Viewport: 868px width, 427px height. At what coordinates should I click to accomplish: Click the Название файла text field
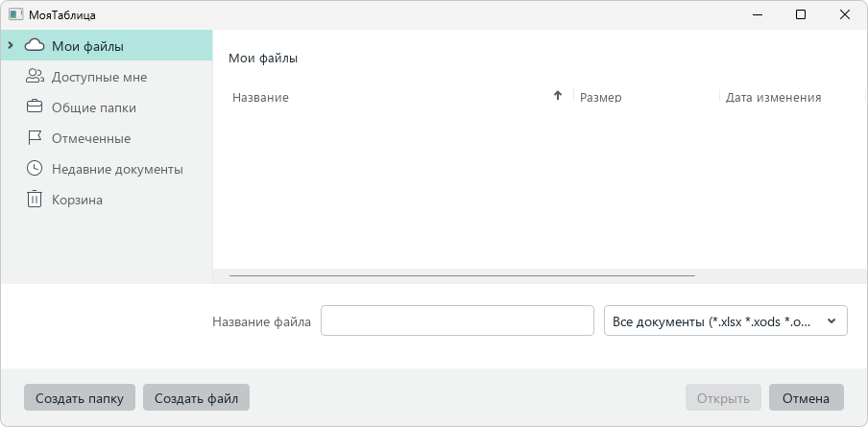tap(457, 321)
